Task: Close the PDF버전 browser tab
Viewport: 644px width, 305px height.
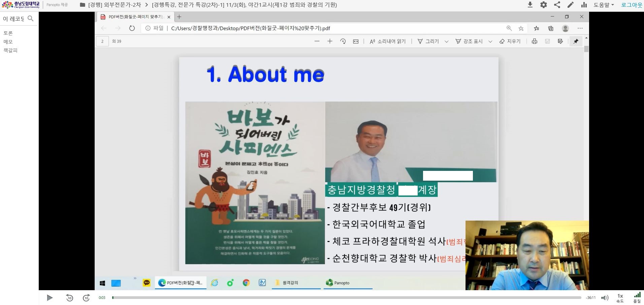Action: (x=169, y=17)
